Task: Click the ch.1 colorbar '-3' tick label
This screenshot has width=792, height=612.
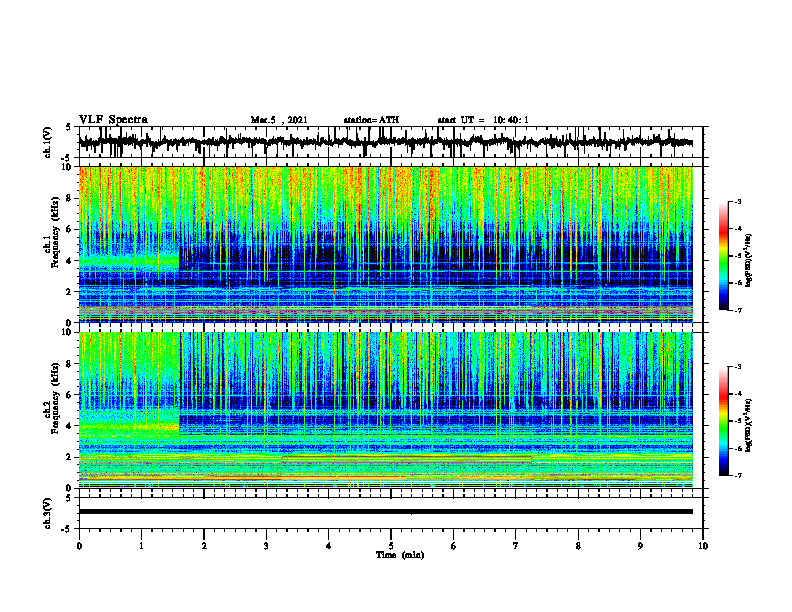Action: click(x=737, y=201)
